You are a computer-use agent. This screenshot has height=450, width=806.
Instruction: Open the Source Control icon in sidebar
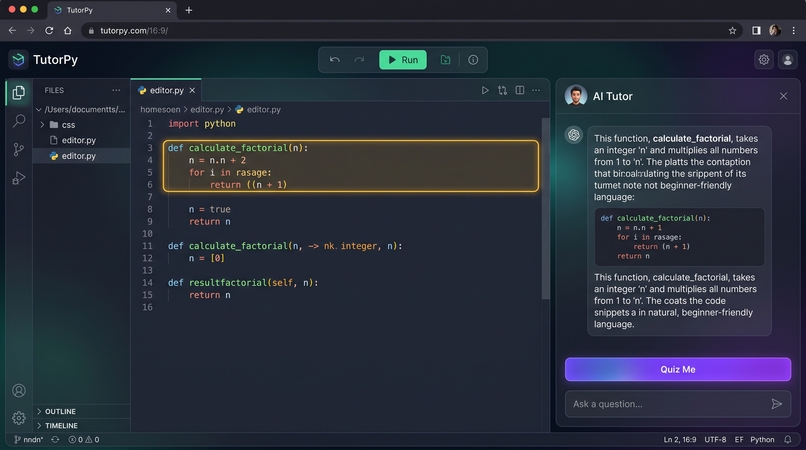(x=19, y=150)
